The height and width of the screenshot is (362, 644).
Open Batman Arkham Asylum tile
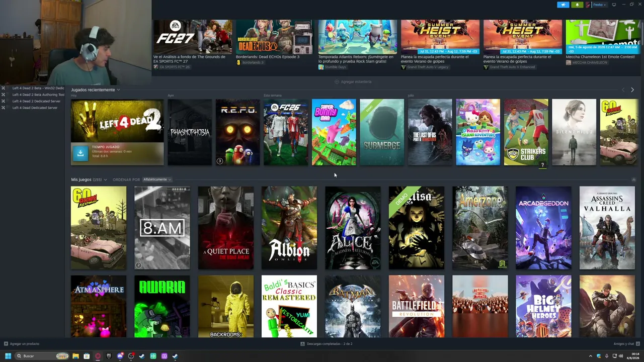(353, 306)
